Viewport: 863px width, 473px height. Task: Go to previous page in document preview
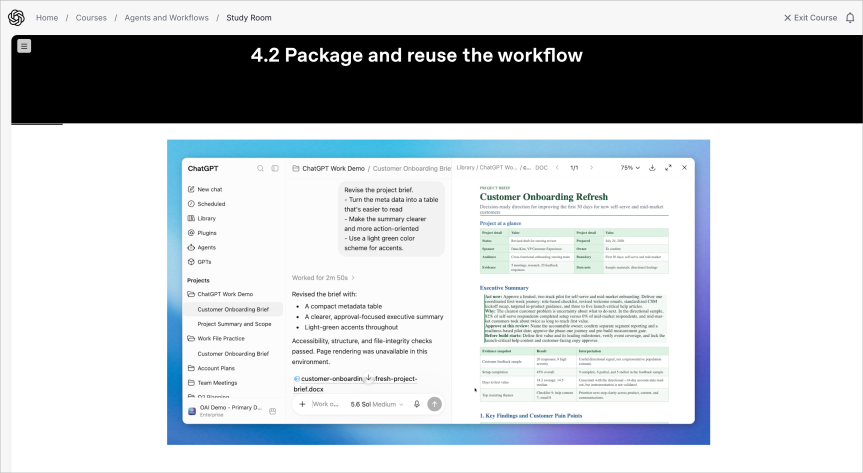click(557, 168)
